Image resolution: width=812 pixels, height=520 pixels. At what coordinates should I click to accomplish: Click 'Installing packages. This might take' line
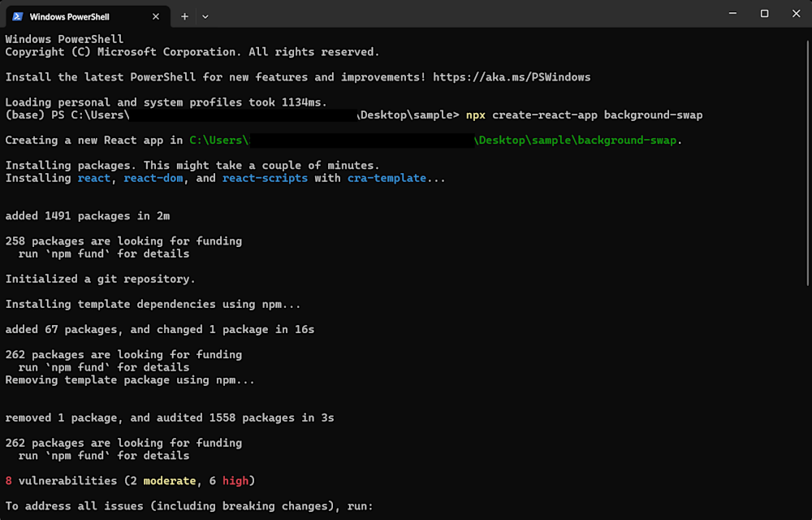pos(192,166)
